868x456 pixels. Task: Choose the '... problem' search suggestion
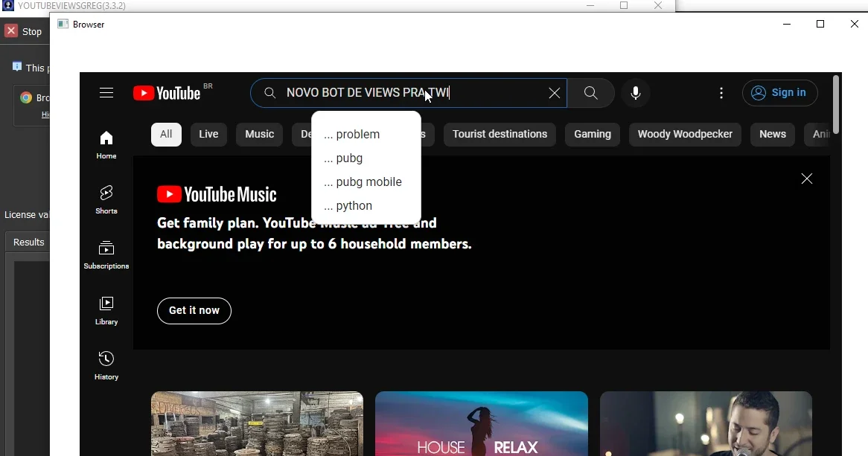click(x=366, y=135)
